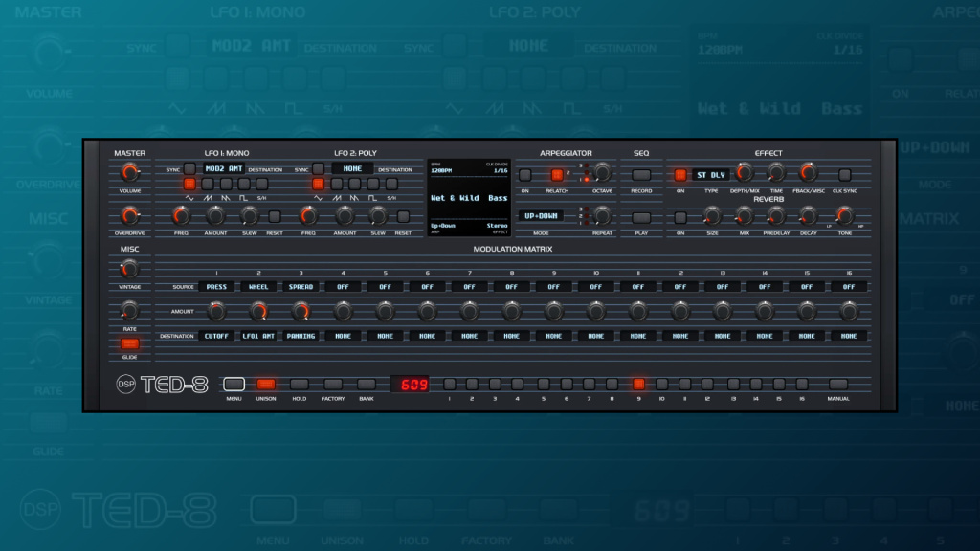The width and height of the screenshot is (980, 551).
Task: Click the 609 patch number display
Action: coord(412,384)
